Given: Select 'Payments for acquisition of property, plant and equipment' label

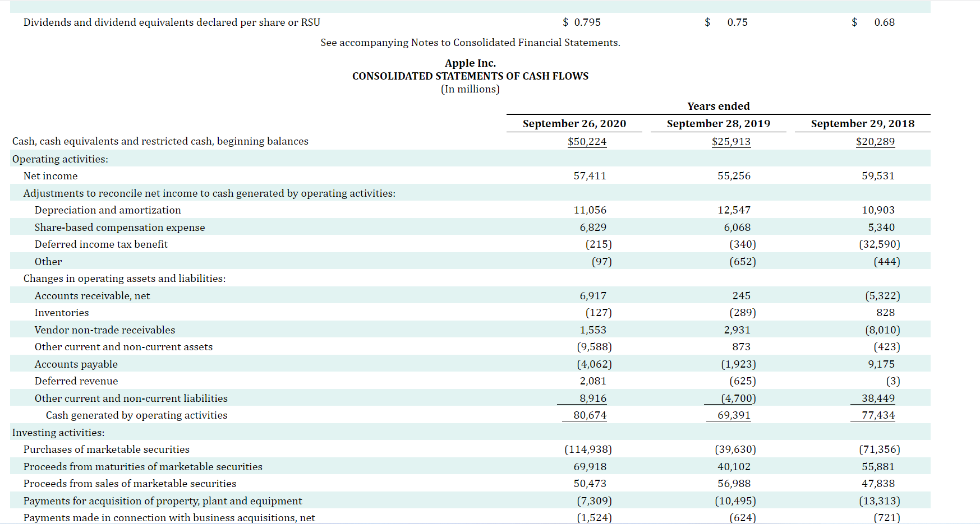Looking at the screenshot, I should point(162,501).
